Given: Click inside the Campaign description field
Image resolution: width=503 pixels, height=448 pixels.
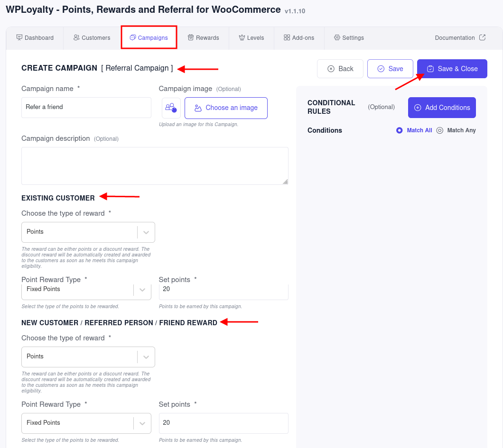Looking at the screenshot, I should (155, 165).
